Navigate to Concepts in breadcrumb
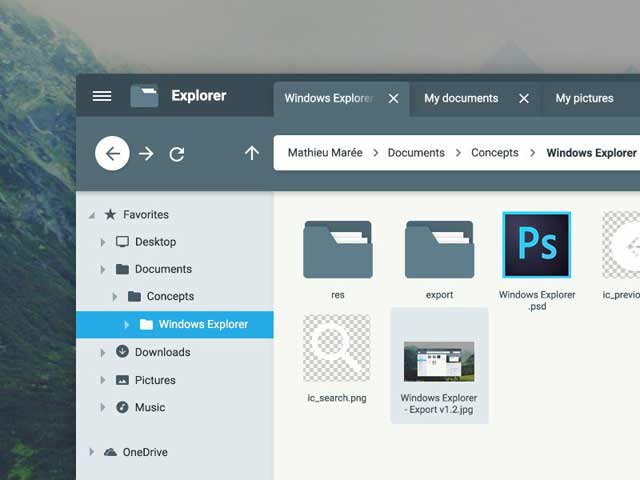 pyautogui.click(x=495, y=153)
